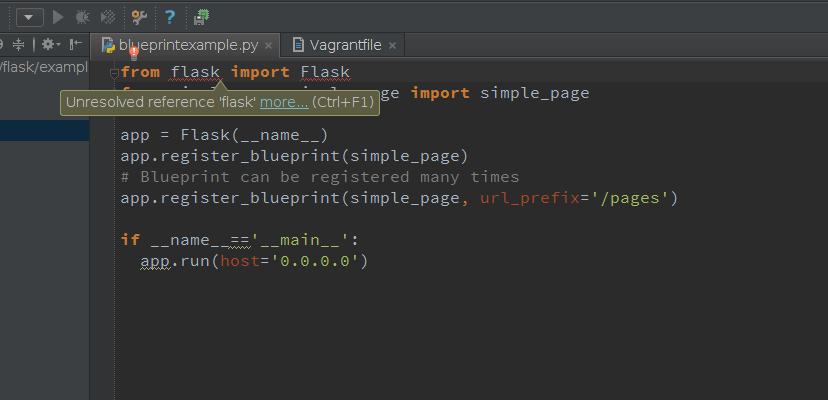Click 'simple_page' at the end of the second import
The image size is (828, 400).
point(534,94)
